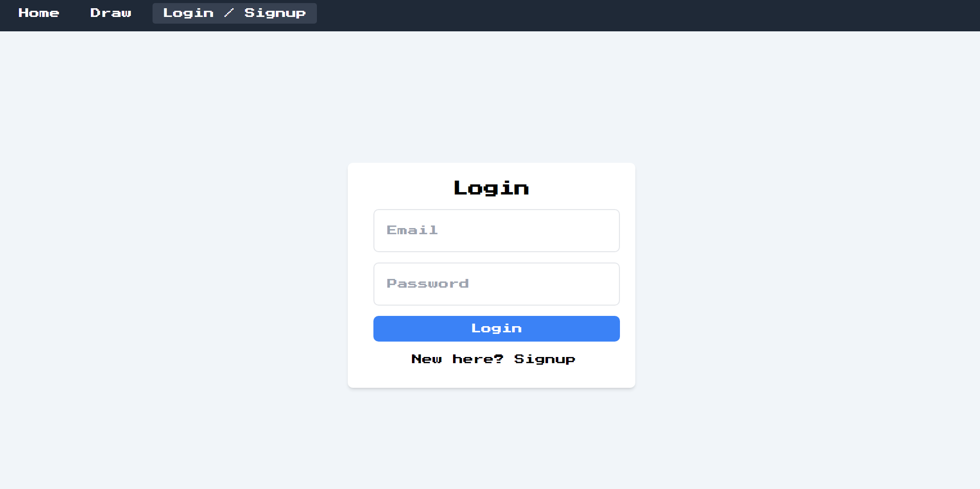Open the Home page from navbar
Screen dimensions: 980x489
tap(39, 13)
